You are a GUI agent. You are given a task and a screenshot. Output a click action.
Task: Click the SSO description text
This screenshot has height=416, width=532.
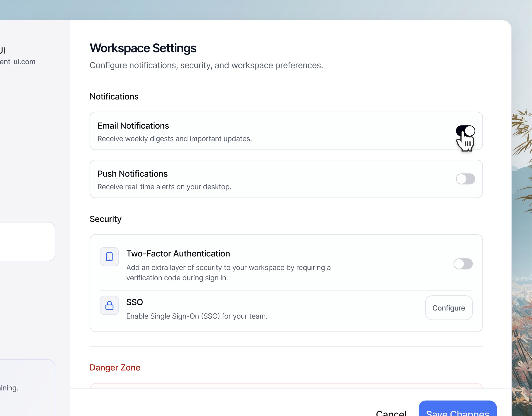[x=197, y=316]
